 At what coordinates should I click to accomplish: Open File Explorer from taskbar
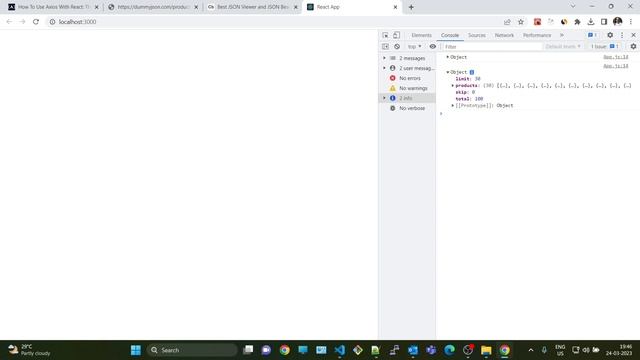[486, 350]
